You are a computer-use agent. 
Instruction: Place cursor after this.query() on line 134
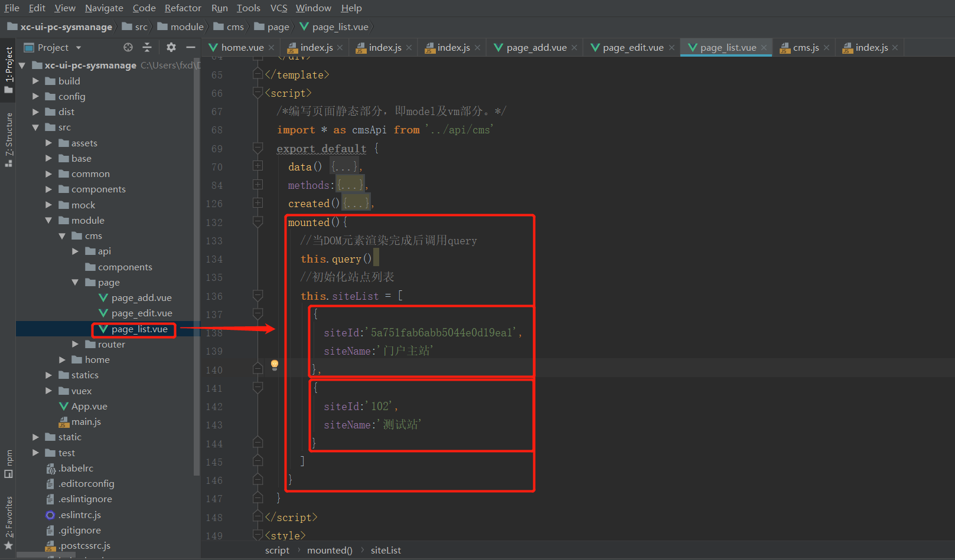373,258
